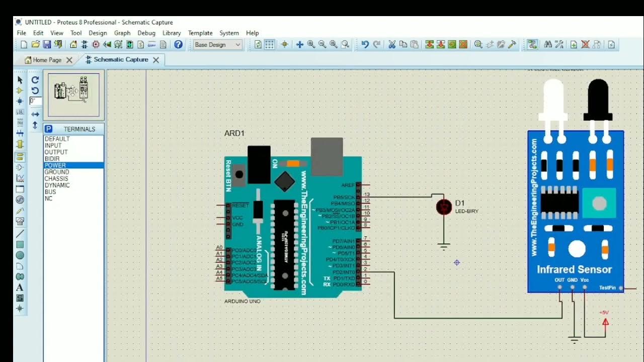This screenshot has width=644, height=362.
Task: Remove sheet with the red X page icon
Action: click(585, 45)
